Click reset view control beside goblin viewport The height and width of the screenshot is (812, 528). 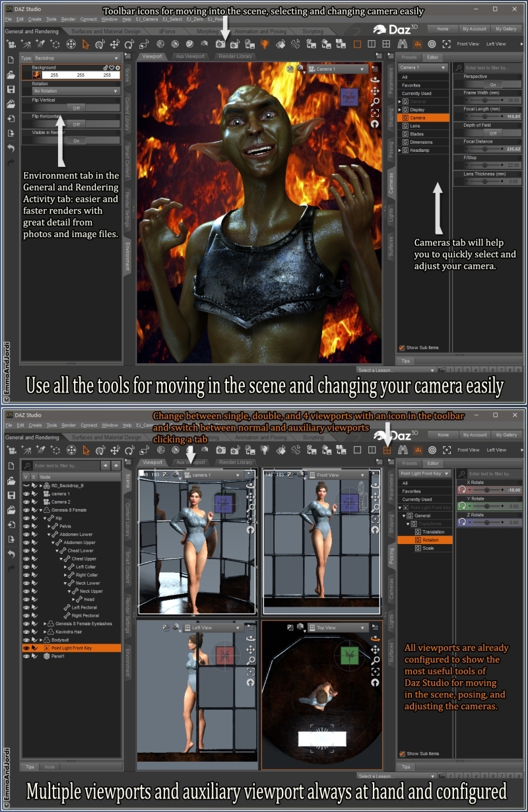(375, 123)
